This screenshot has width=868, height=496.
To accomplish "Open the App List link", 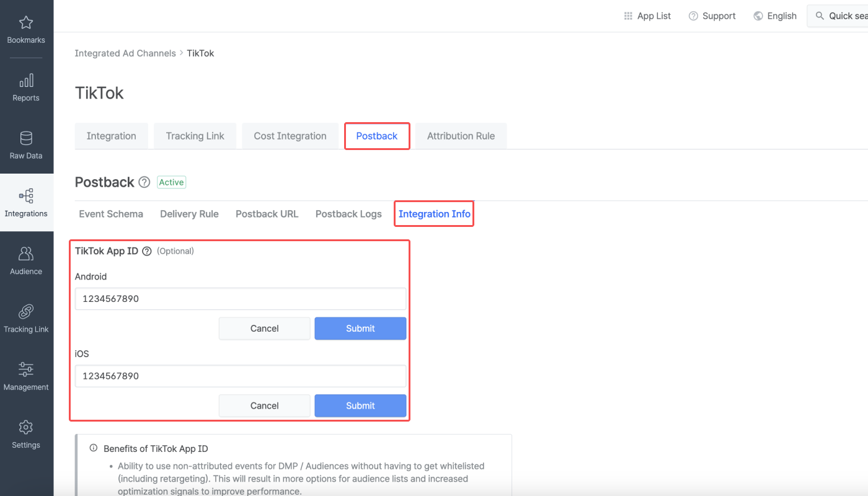I will tap(654, 16).
